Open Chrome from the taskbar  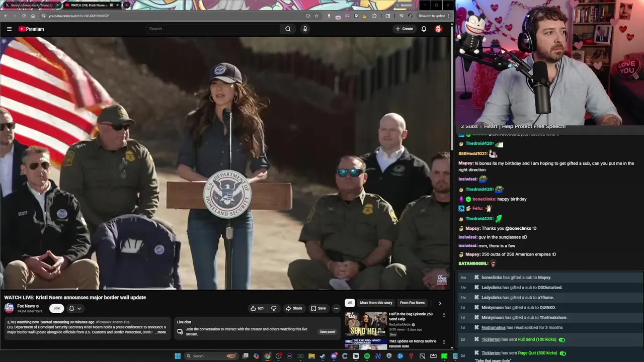pos(267,356)
